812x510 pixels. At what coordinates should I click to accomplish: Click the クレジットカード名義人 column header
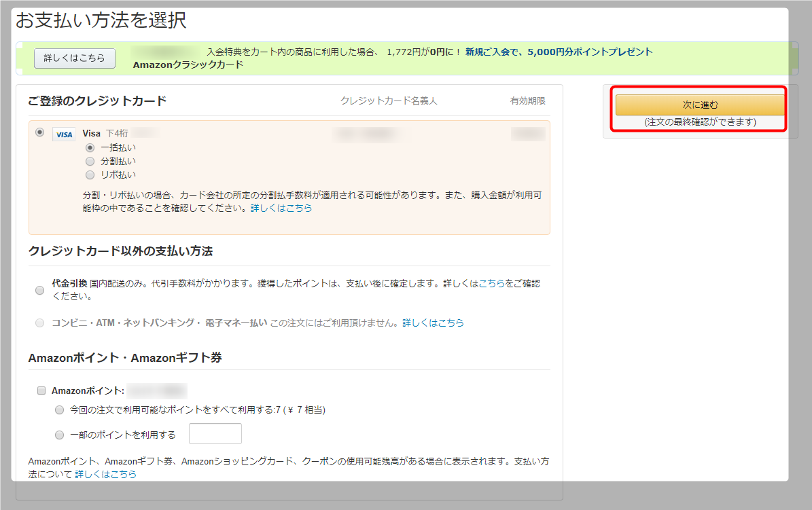[x=389, y=101]
